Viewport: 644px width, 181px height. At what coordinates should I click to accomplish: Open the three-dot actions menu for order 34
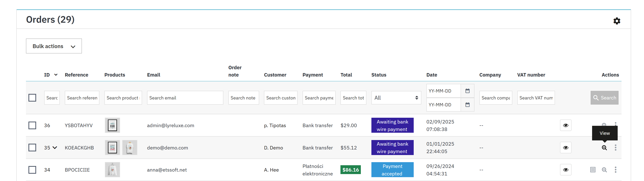pos(616,170)
